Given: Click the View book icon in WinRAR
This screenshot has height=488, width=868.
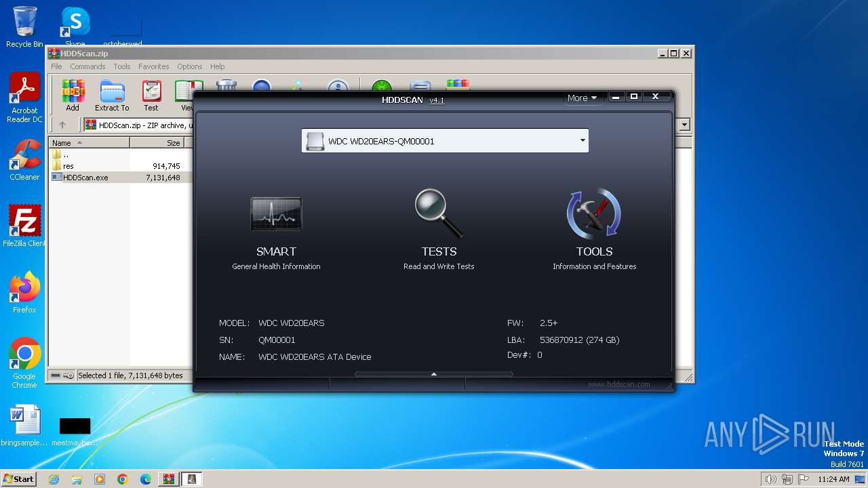Looking at the screenshot, I should [x=187, y=96].
